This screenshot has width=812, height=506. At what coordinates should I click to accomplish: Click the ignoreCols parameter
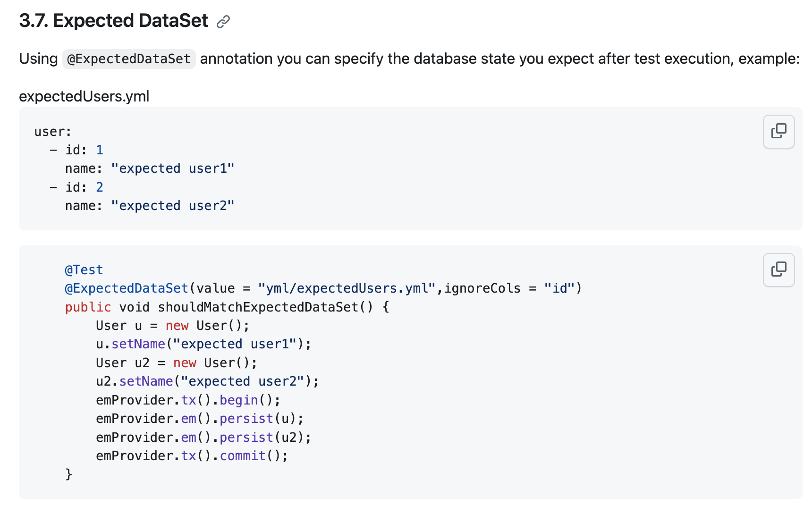pos(482,288)
